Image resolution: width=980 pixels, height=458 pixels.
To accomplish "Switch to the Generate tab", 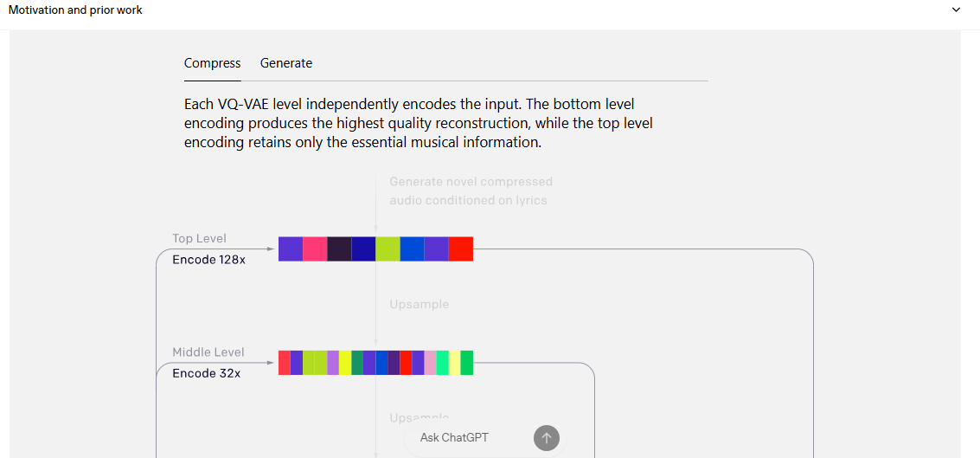I will 286,63.
